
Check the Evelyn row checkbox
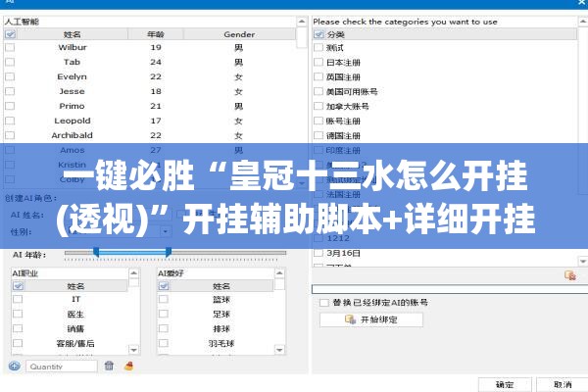click(x=10, y=76)
